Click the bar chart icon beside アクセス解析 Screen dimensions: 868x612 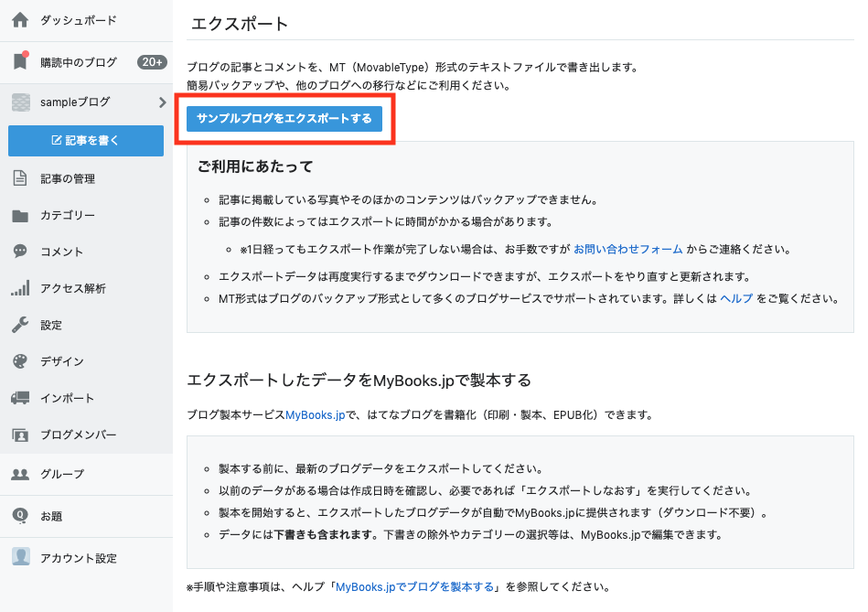20,288
